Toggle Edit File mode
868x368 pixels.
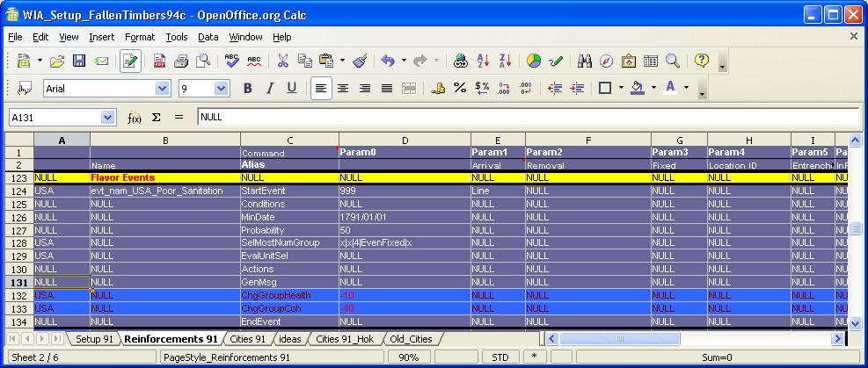click(x=130, y=61)
